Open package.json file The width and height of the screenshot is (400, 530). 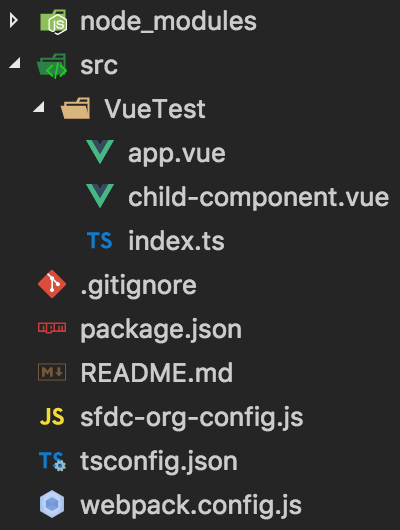(x=161, y=330)
